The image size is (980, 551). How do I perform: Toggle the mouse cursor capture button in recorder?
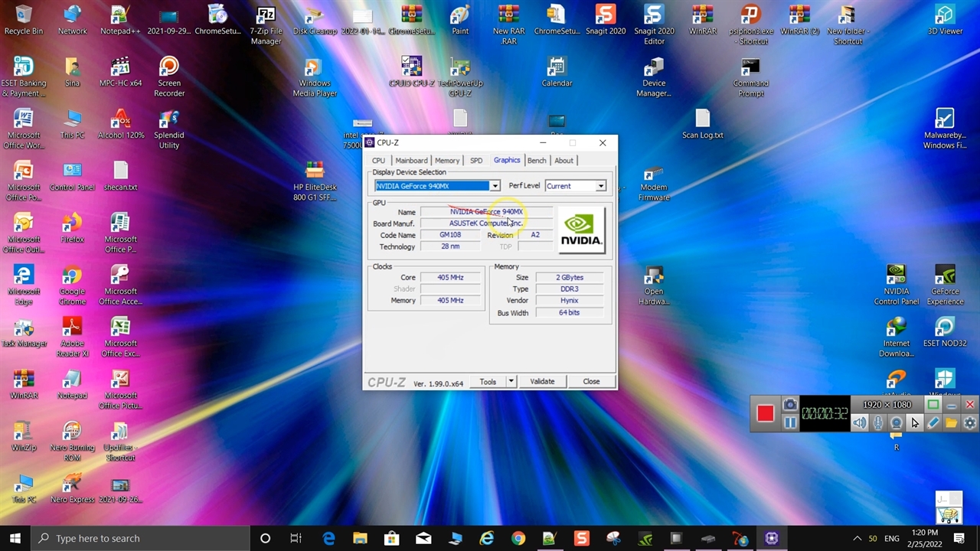914,423
